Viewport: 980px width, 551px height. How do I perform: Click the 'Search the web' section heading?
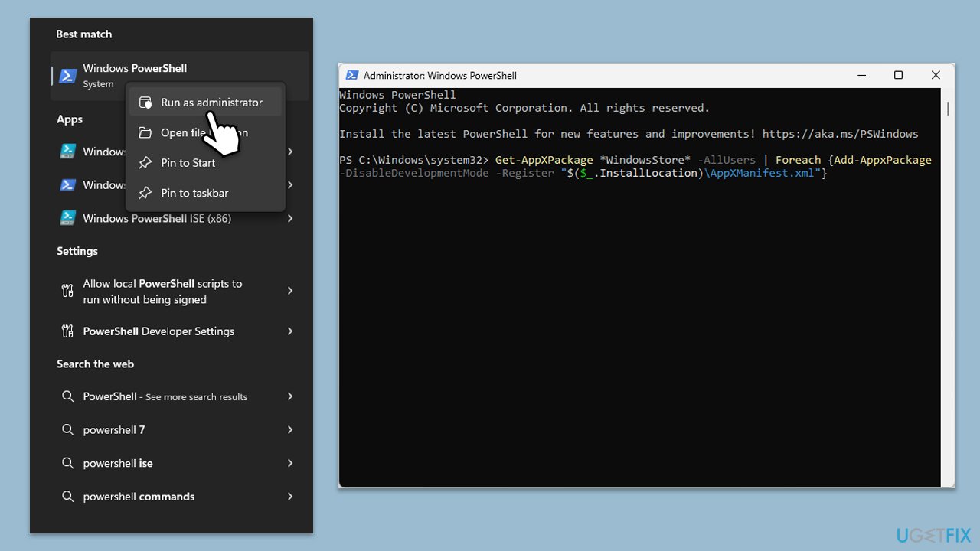tap(96, 364)
